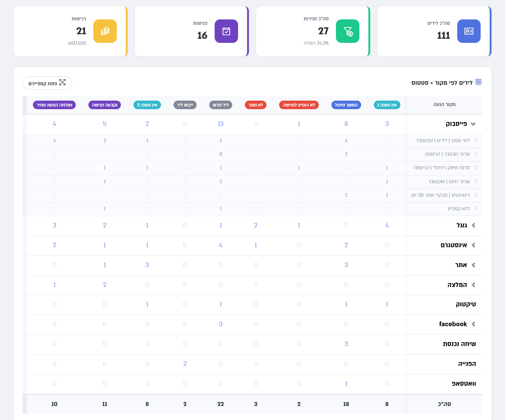Open the 2 ייבוא ליד count for הפנייה
This screenshot has height=420, width=505.
(185, 364)
